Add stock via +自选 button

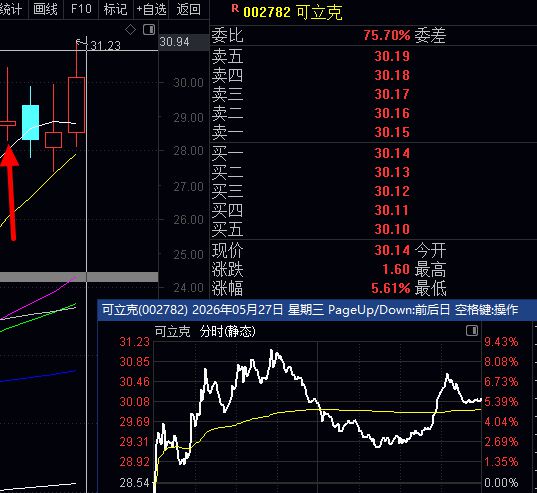click(151, 9)
